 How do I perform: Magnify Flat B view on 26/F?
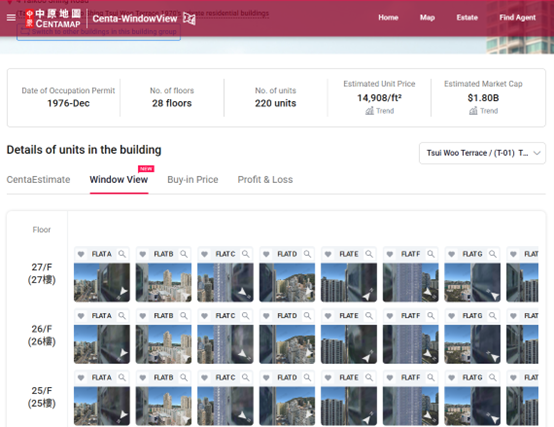click(x=184, y=316)
